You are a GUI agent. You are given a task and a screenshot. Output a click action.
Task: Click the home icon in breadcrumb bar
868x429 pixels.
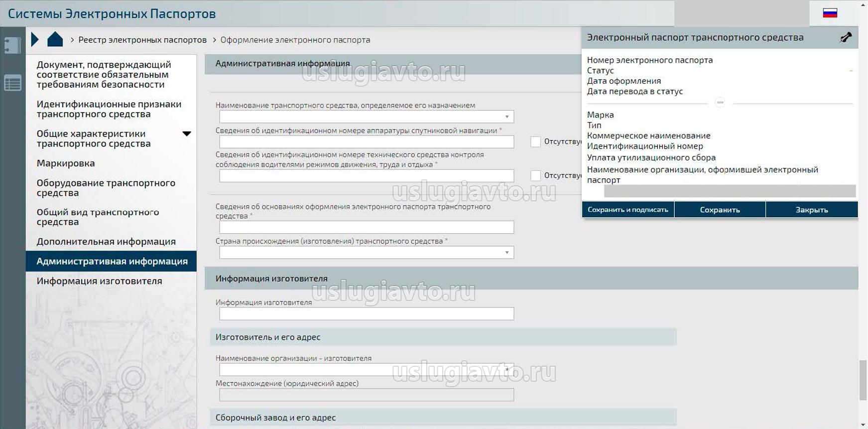[x=55, y=39]
